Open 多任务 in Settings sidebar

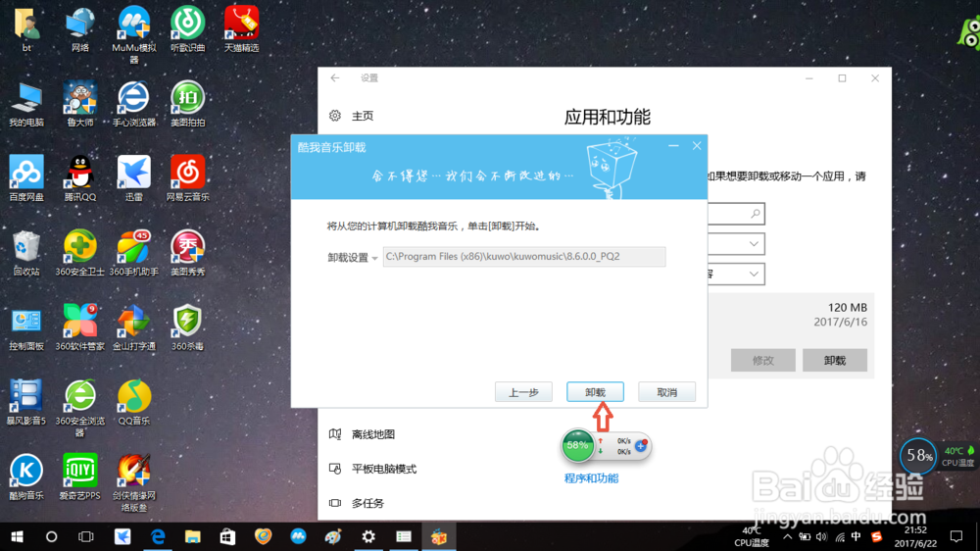coord(357,503)
